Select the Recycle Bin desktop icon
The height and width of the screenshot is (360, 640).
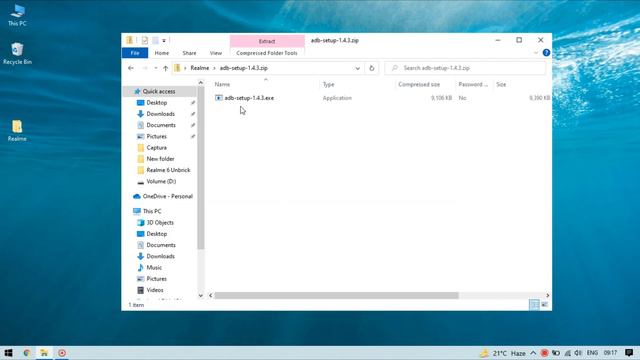(17, 53)
